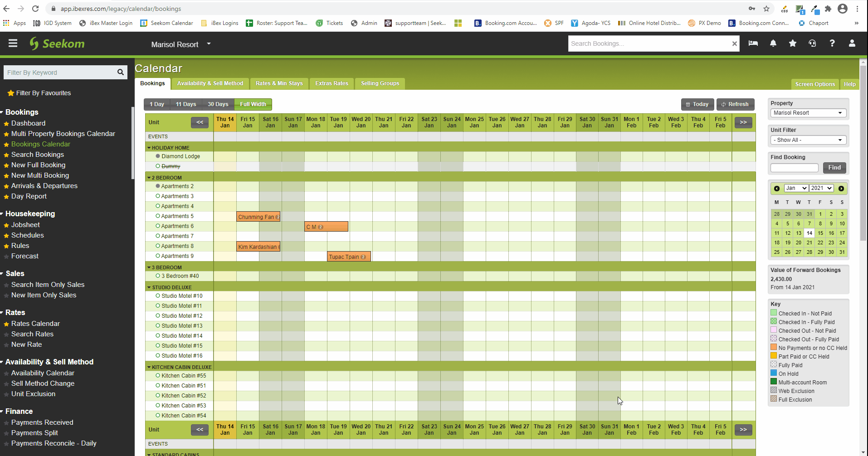The height and width of the screenshot is (456, 868).
Task: Open the Marisol Resort header dropdown
Action: tap(181, 44)
